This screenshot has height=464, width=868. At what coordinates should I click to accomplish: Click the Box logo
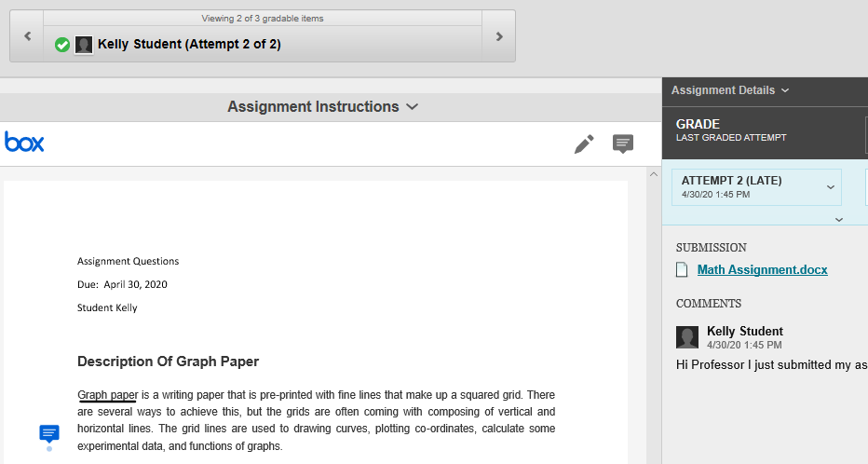click(24, 142)
